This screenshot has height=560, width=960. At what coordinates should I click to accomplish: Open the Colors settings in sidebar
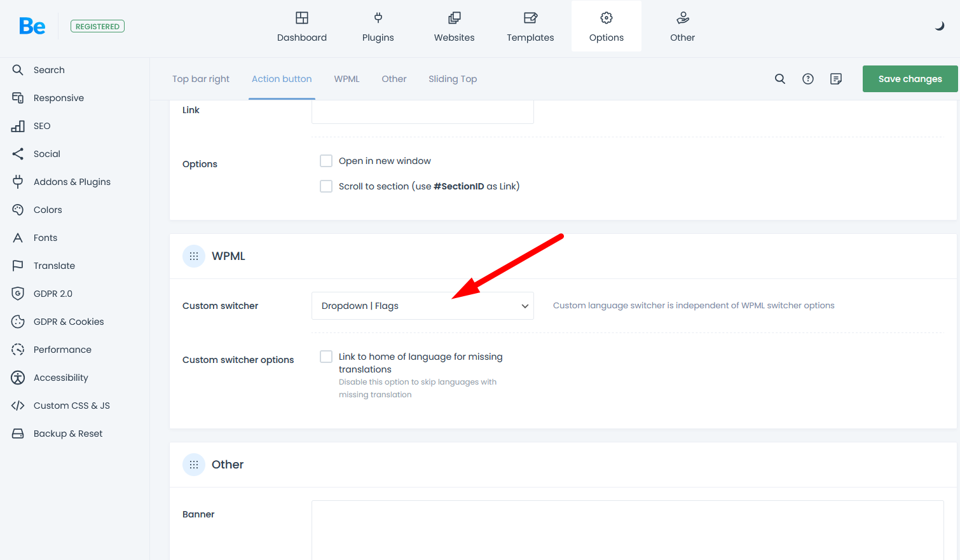[x=48, y=210]
